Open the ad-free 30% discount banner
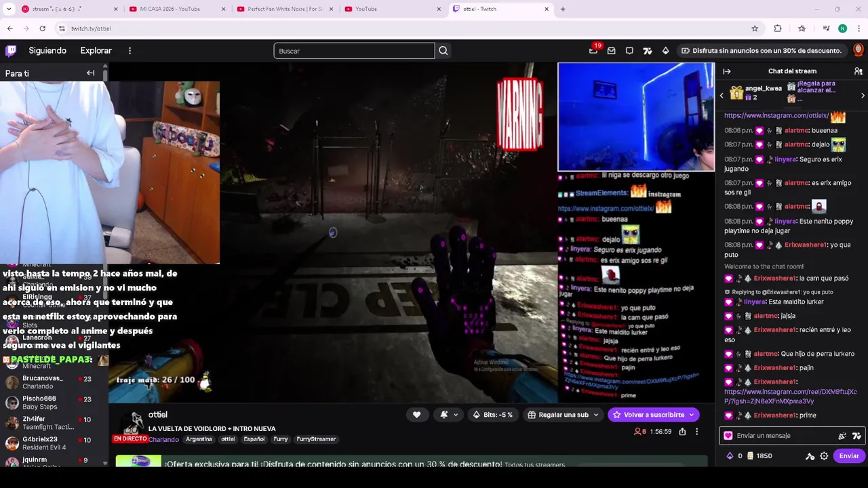The image size is (868, 488). [x=762, y=51]
